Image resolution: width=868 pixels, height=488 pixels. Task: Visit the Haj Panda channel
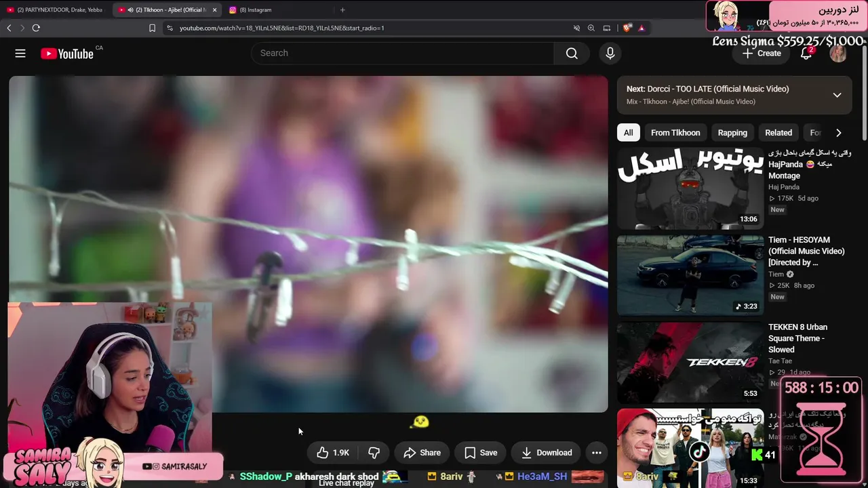pyautogui.click(x=784, y=187)
